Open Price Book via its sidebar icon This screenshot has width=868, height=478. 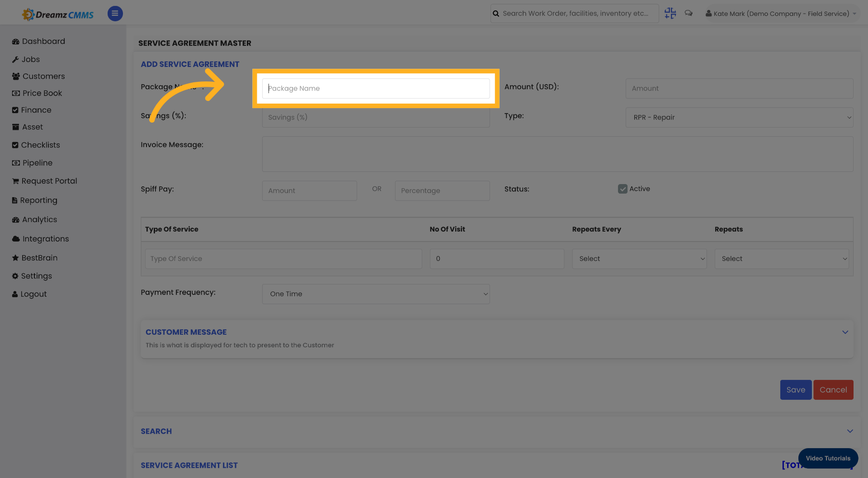click(15, 93)
